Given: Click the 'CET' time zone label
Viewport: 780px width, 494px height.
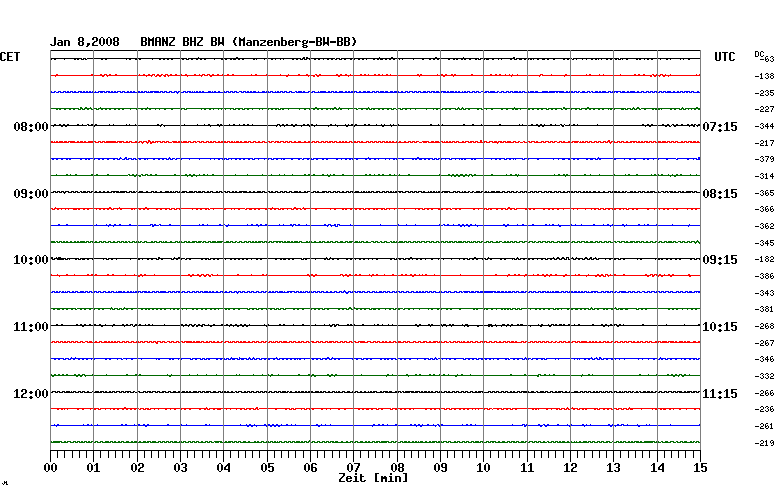Looking at the screenshot, I should (10, 57).
